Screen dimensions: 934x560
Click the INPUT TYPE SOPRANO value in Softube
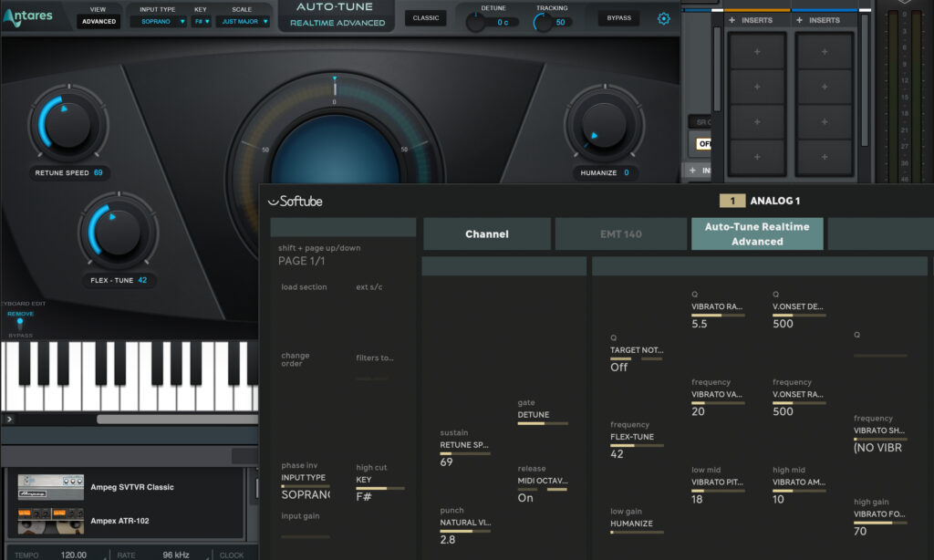pos(306,495)
